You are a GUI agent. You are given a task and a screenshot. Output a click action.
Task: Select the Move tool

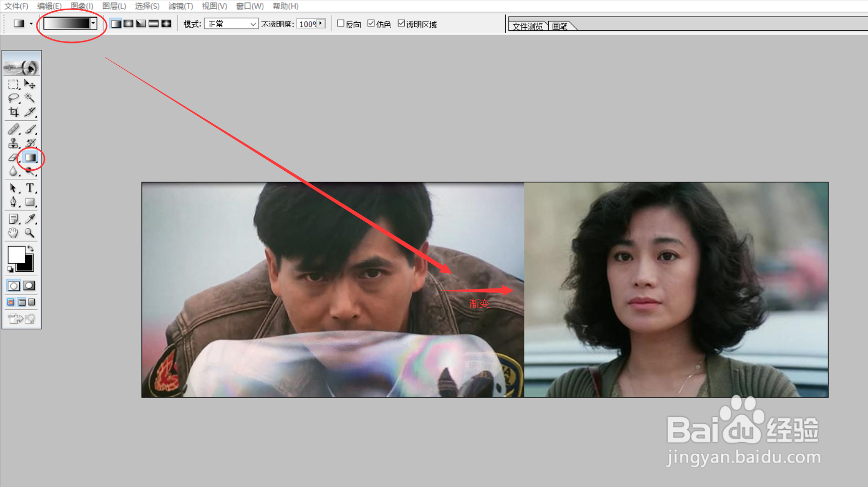[x=30, y=84]
